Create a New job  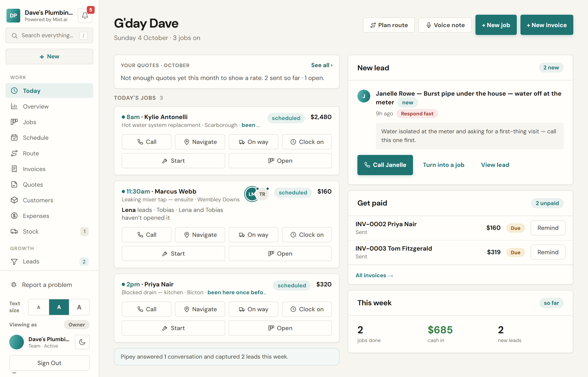point(496,25)
